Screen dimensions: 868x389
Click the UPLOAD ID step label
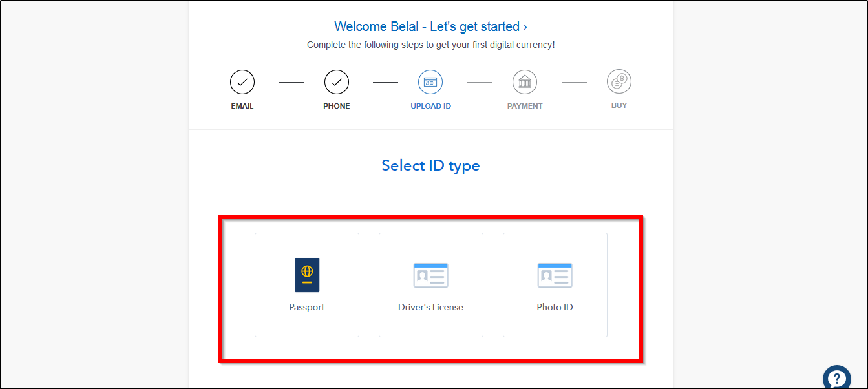coord(431,106)
